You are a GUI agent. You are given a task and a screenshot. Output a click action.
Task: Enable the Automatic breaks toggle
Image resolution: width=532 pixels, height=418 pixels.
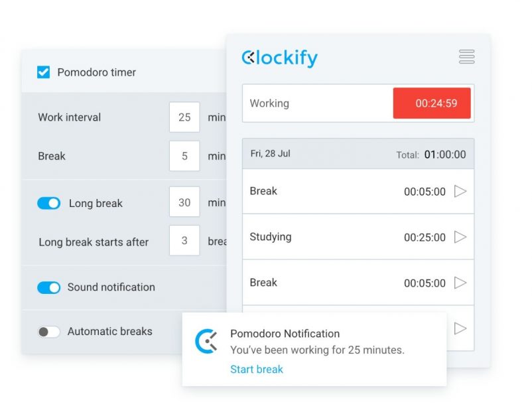click(49, 332)
